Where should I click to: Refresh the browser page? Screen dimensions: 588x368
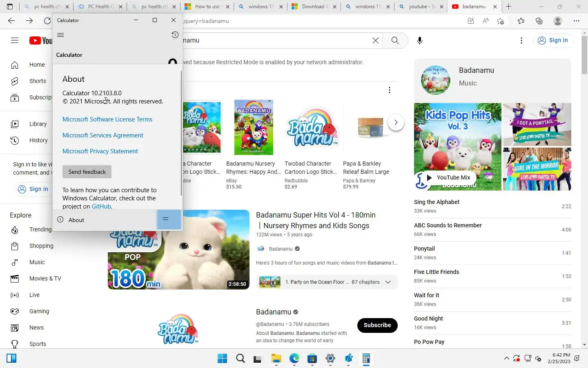pyautogui.click(x=47, y=21)
